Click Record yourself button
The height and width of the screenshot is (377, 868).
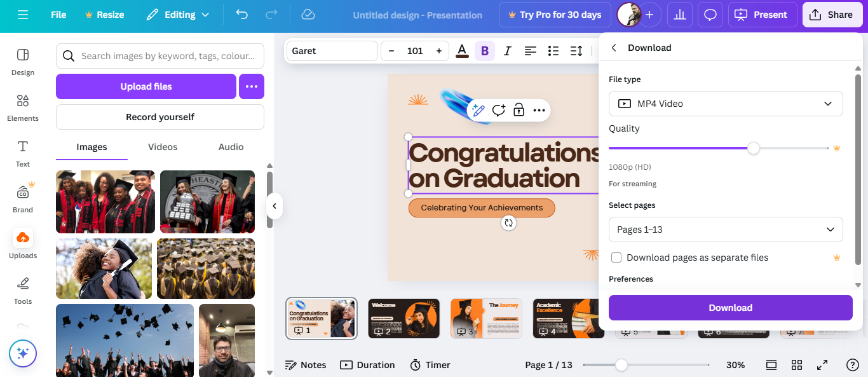(160, 117)
